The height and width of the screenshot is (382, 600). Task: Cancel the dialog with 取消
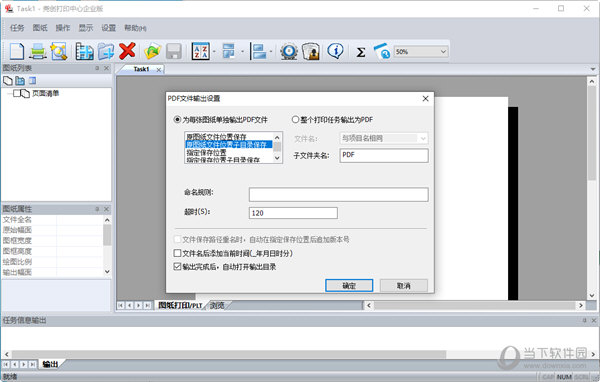tap(403, 286)
